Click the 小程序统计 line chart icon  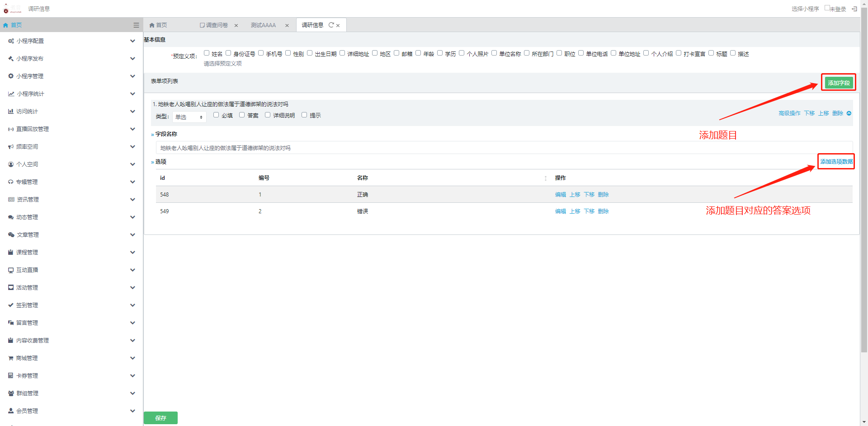(11, 94)
